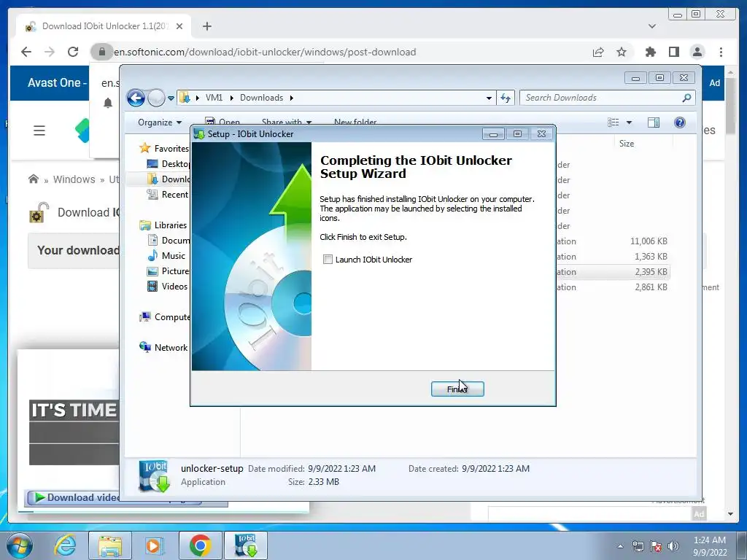The height and width of the screenshot is (560, 747).
Task: Expand the Explorer address bar history dropdown
Action: click(x=489, y=98)
